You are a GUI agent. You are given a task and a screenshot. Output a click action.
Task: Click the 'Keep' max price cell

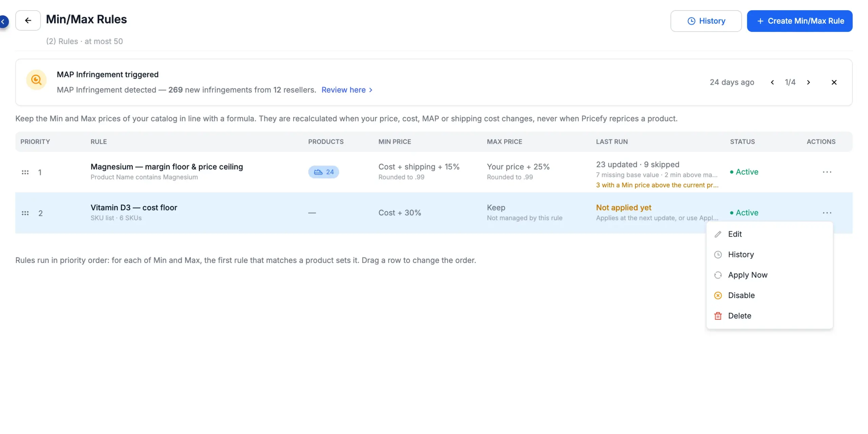tap(496, 208)
